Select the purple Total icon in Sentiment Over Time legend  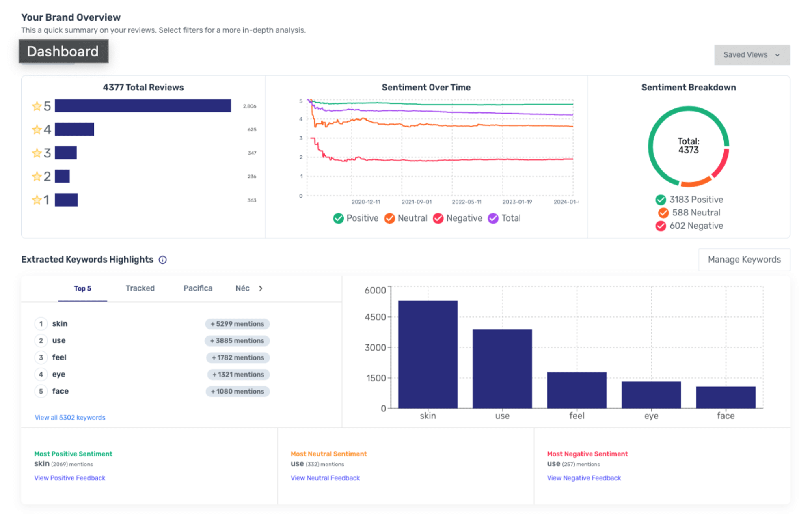pos(492,218)
